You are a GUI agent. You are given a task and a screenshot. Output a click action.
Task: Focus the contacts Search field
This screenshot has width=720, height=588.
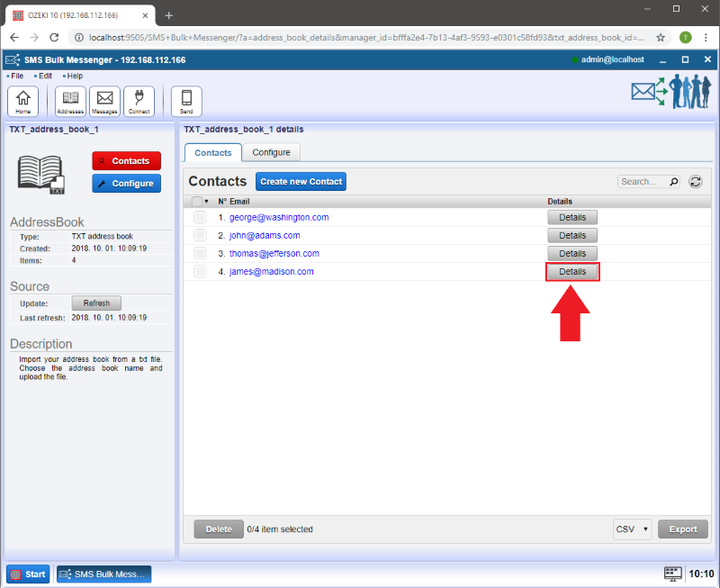tap(642, 182)
